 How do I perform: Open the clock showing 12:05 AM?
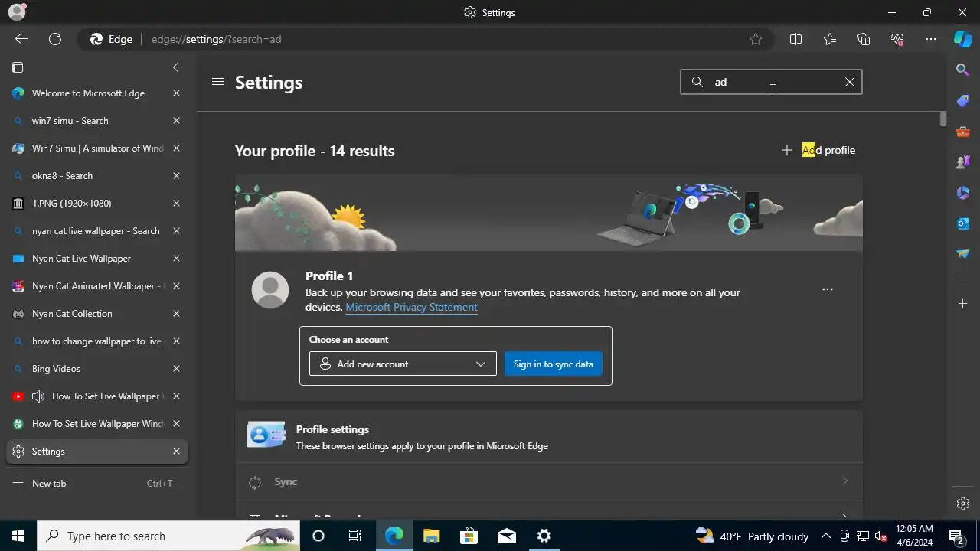point(914,536)
